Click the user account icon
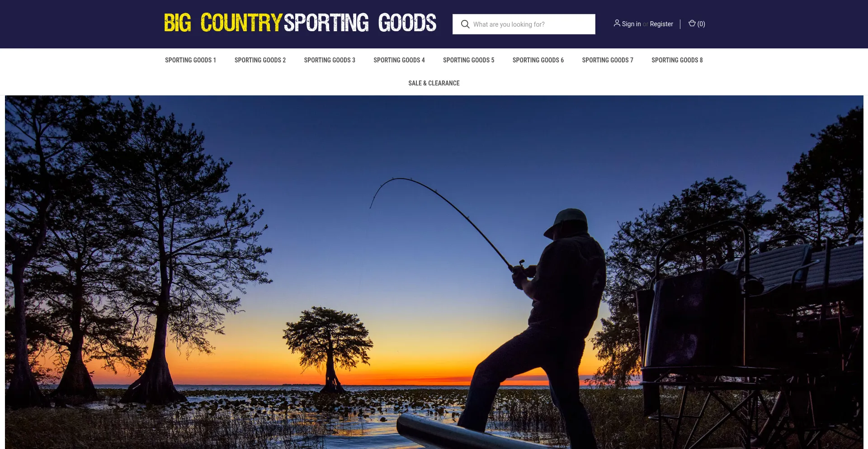 pos(617,23)
